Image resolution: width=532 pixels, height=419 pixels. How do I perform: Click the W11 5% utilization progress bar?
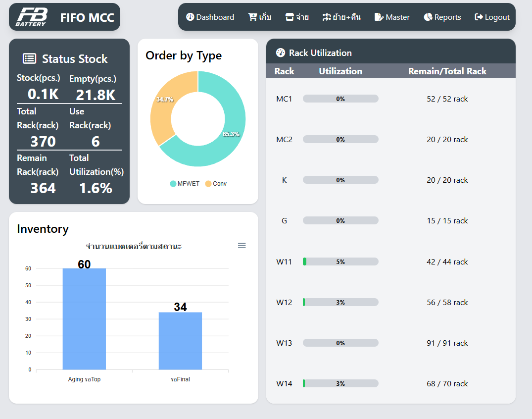point(340,262)
